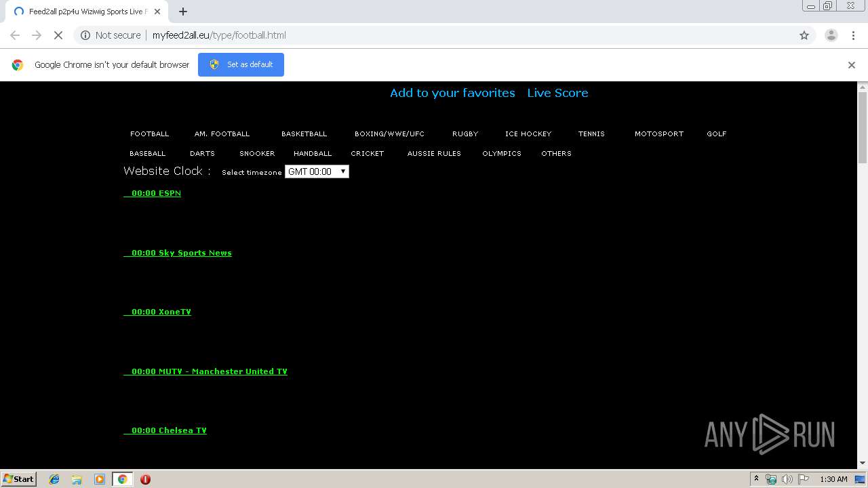Launch Internet Explorer from taskbar
Screen dimensions: 868x488
coord(54,479)
